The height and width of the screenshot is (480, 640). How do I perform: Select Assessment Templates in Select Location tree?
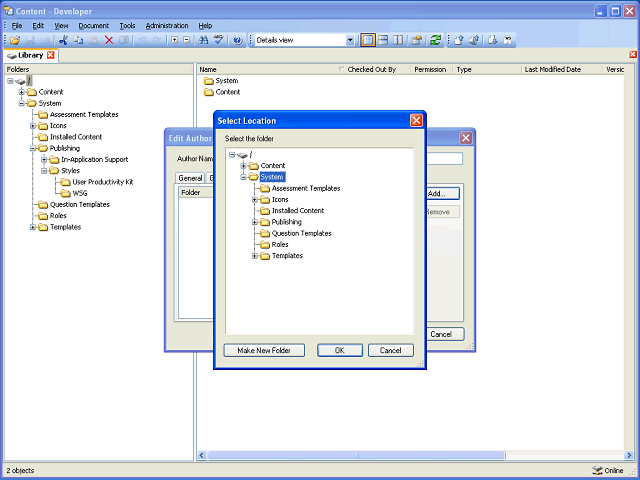[x=306, y=188]
